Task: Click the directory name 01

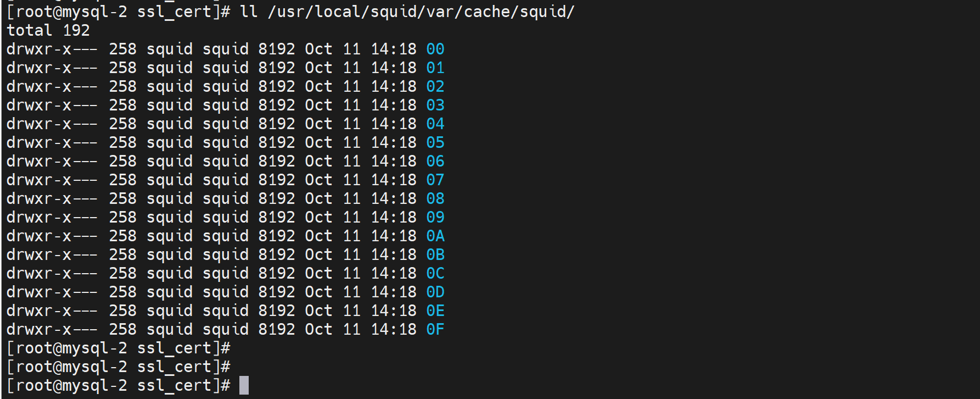Action: pyautogui.click(x=435, y=68)
